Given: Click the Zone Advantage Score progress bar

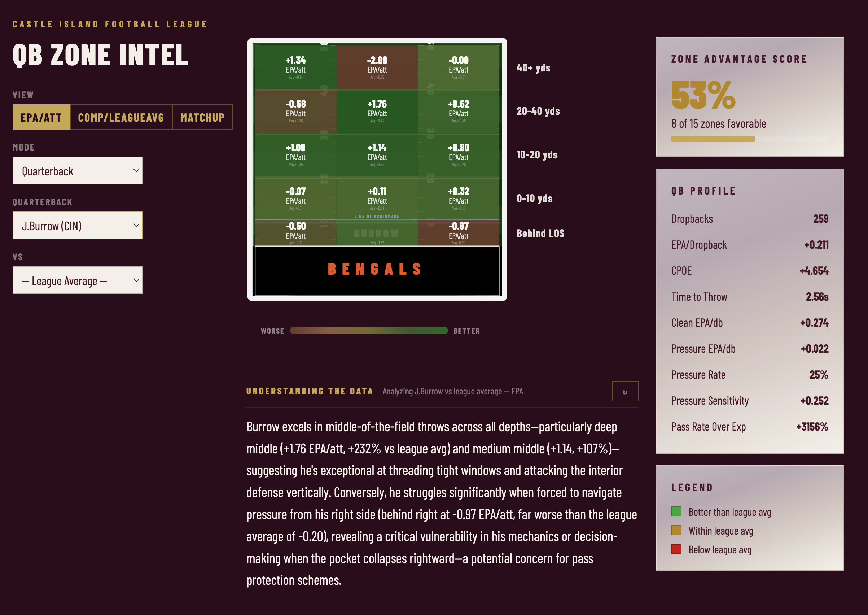Looking at the screenshot, I should click(750, 139).
